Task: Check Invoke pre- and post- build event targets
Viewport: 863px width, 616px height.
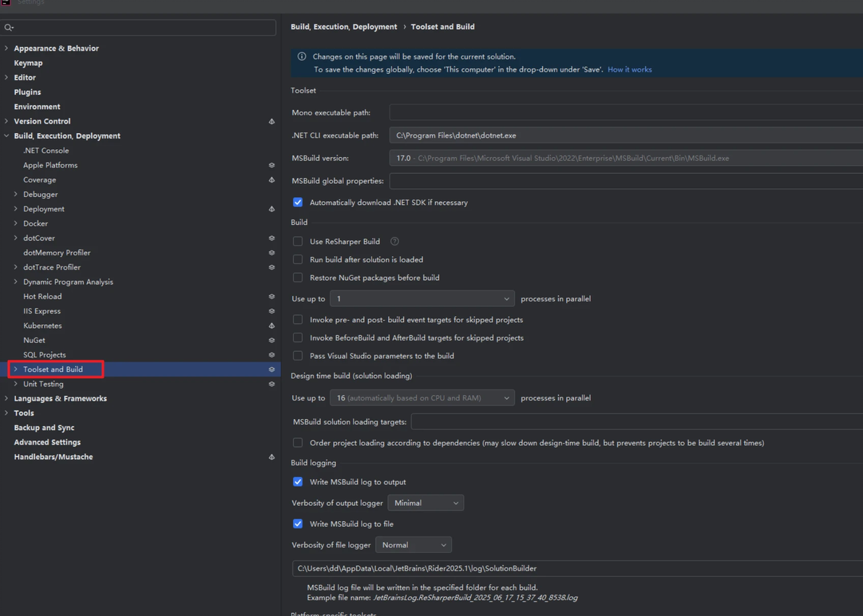Action: [x=298, y=319]
